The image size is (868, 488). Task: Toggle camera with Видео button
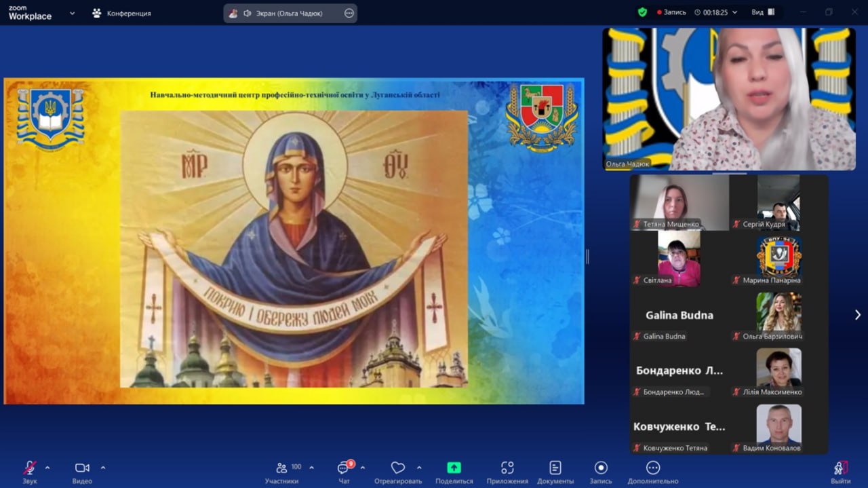[x=82, y=468]
